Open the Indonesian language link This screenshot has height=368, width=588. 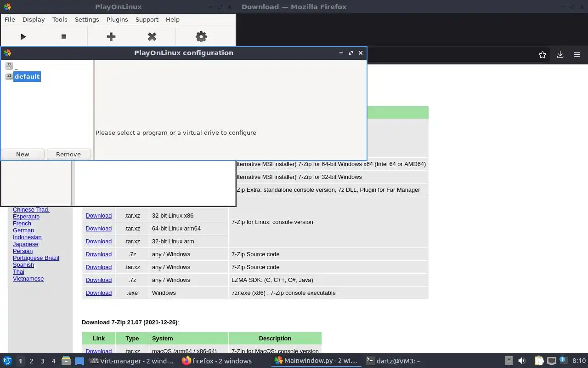tap(27, 237)
